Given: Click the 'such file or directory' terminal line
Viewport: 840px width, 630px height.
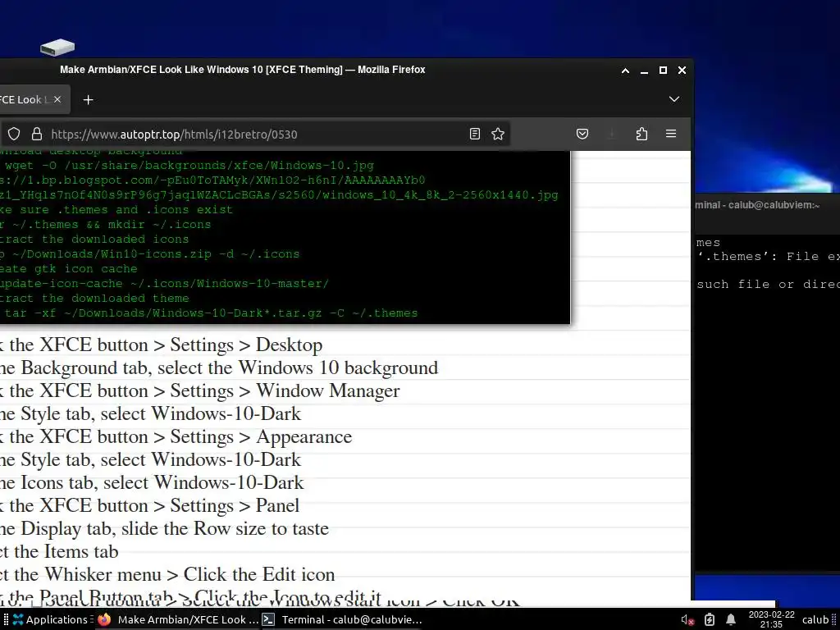Looking at the screenshot, I should (x=768, y=285).
